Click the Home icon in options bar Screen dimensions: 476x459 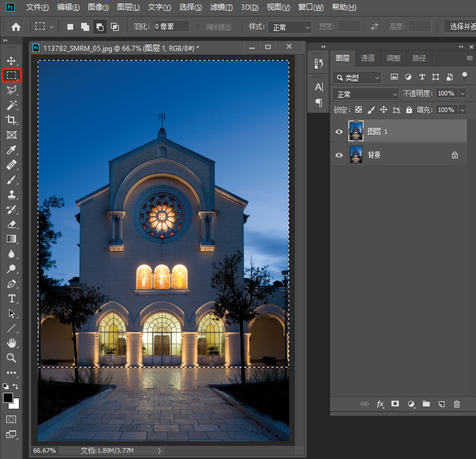pos(16,27)
